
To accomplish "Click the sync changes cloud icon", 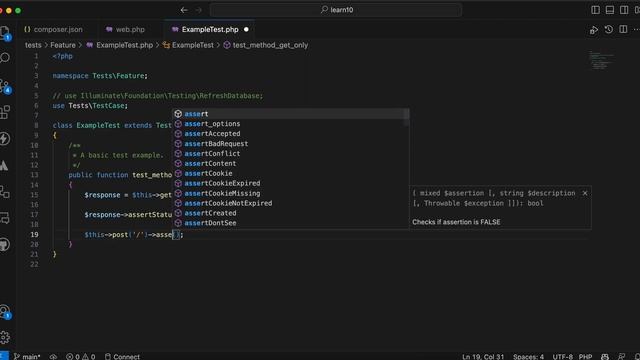I will (x=53, y=356).
